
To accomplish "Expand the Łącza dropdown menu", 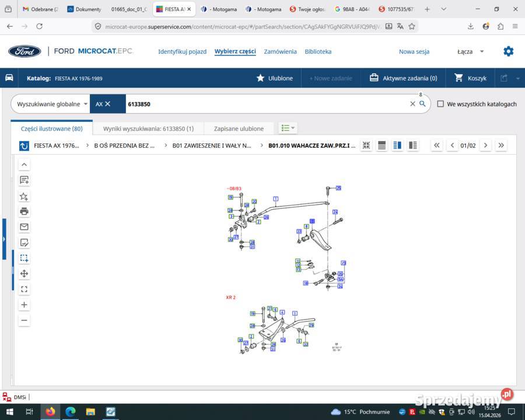I will point(471,51).
